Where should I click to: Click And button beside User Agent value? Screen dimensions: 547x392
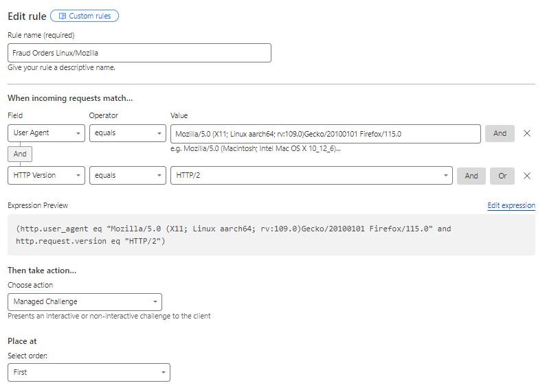click(x=500, y=133)
